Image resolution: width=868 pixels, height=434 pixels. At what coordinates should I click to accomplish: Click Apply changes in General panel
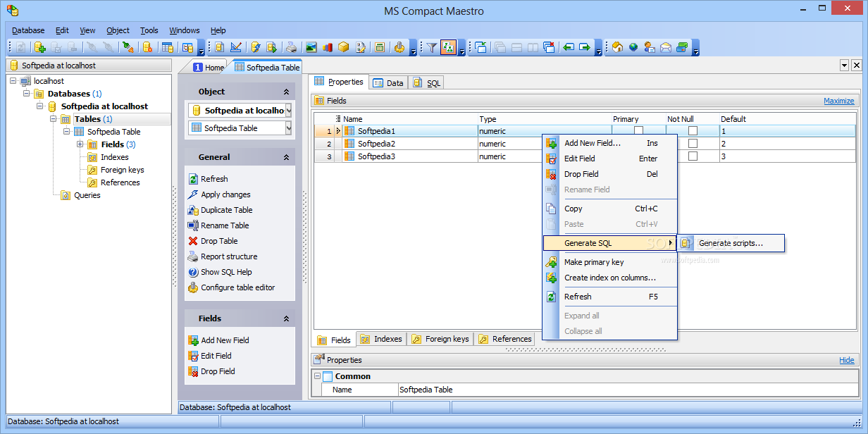[219, 194]
